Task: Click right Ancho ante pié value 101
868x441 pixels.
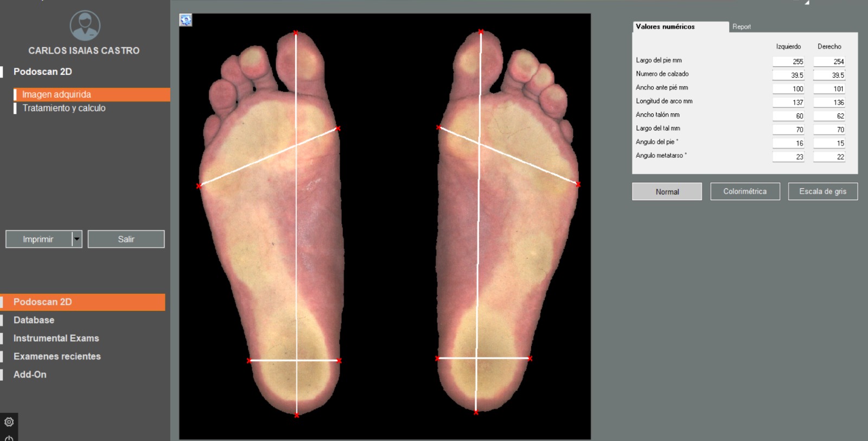Action: pos(829,88)
